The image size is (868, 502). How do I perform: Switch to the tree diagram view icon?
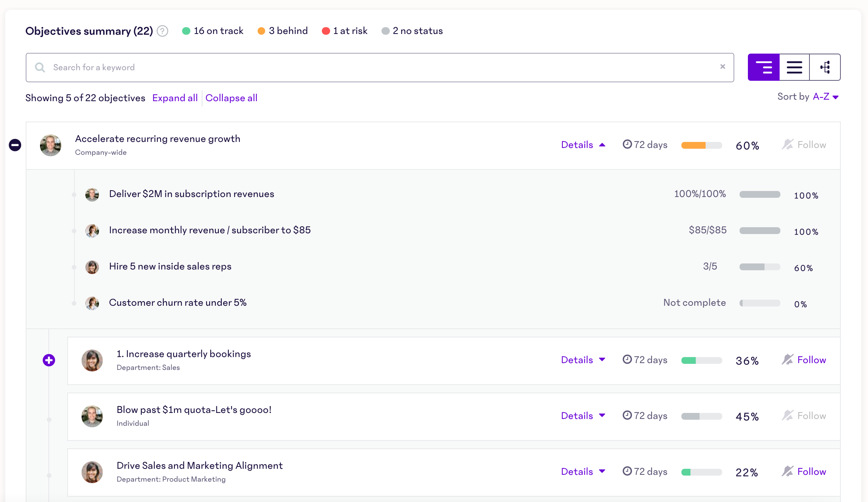pos(825,67)
